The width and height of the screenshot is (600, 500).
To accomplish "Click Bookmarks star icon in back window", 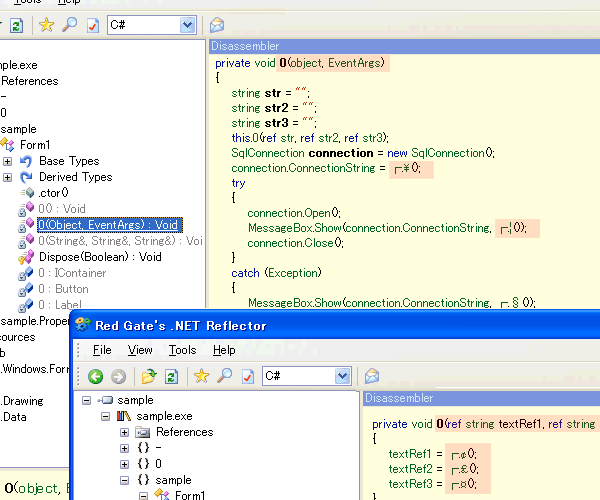I will click(46, 25).
